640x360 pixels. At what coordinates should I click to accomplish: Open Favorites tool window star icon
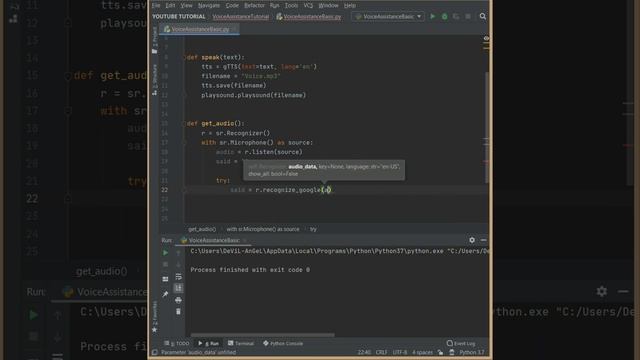tap(154, 329)
